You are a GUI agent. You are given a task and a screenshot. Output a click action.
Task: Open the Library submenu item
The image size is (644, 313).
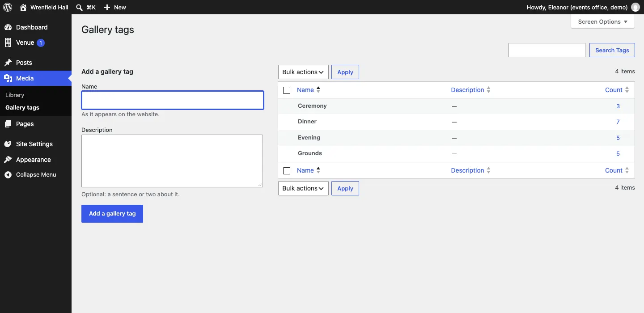(15, 95)
